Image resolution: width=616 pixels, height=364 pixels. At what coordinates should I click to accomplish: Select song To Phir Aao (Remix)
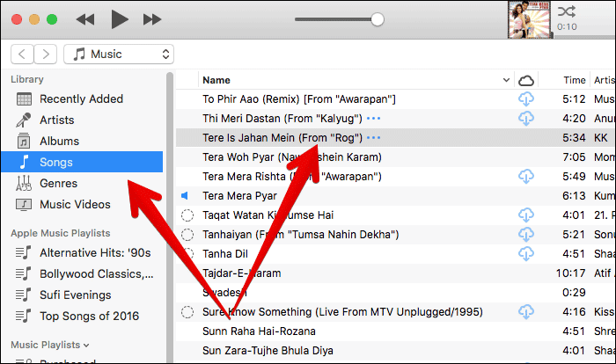pos(299,99)
